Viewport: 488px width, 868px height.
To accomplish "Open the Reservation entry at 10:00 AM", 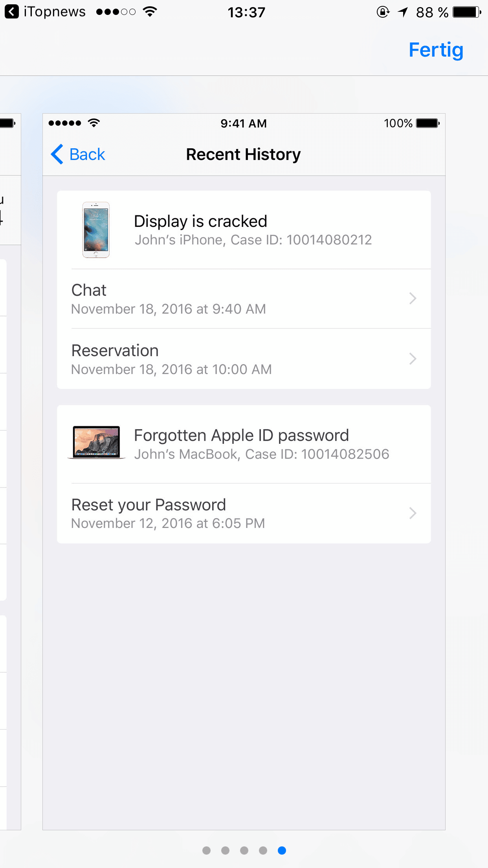I will [x=244, y=359].
